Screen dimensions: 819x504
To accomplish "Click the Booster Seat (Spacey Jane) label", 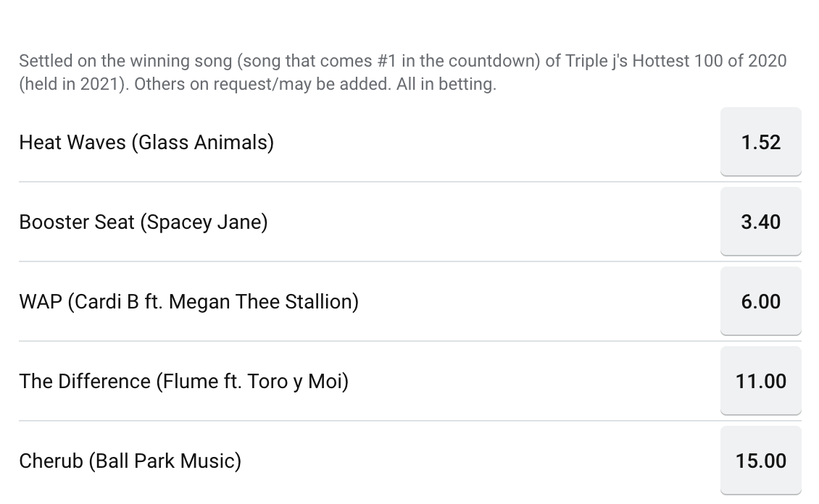I will (x=143, y=222).
